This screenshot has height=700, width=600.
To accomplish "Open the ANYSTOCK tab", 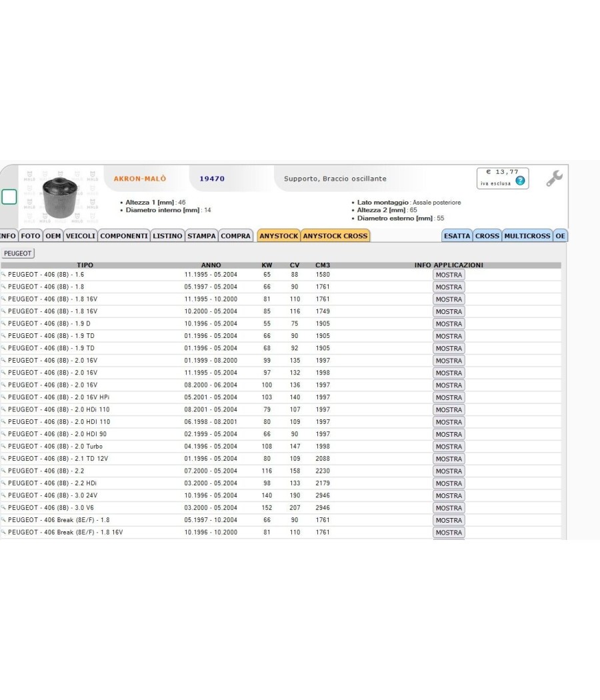I will click(279, 236).
